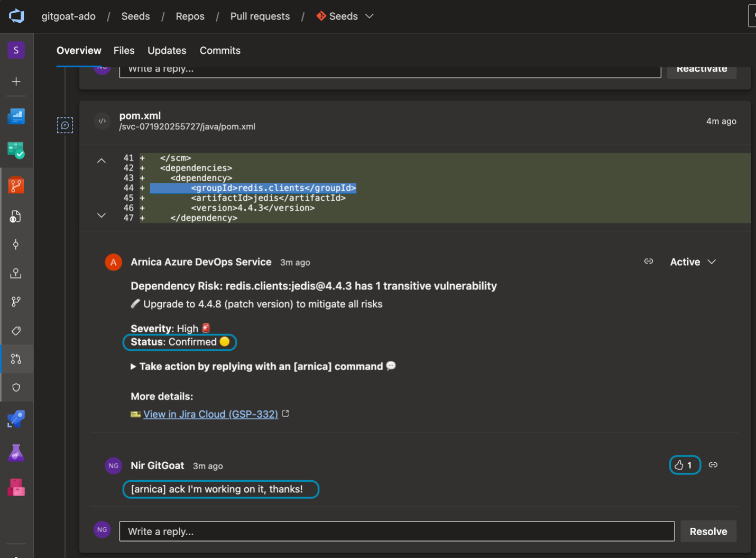This screenshot has width=756, height=560.
Task: Click the Dependency Risk heading text
Action: tap(314, 286)
